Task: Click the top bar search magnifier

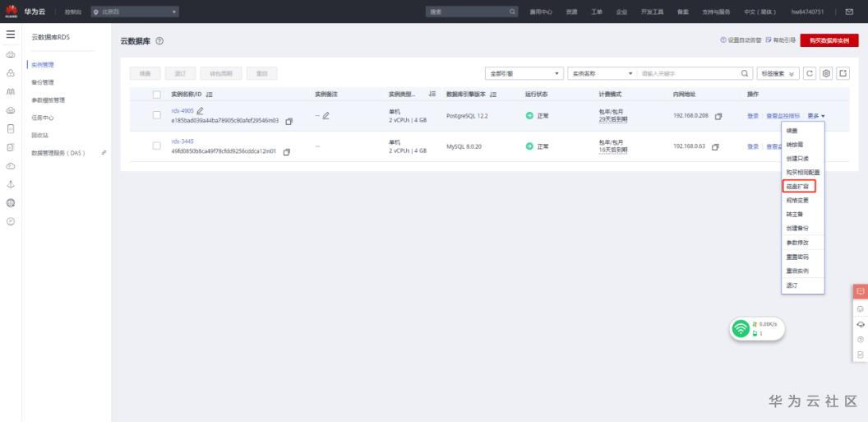Action: [x=512, y=12]
